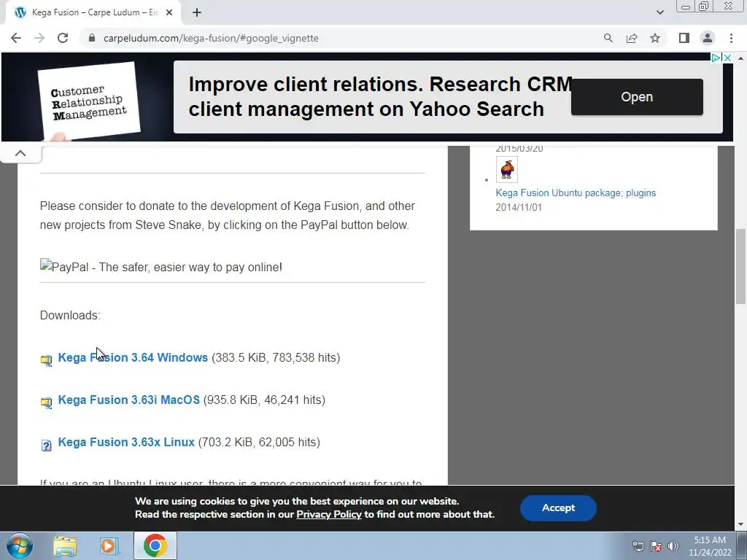The height and width of the screenshot is (560, 747).
Task: Click the "Downloads:" heading text
Action: tap(70, 315)
